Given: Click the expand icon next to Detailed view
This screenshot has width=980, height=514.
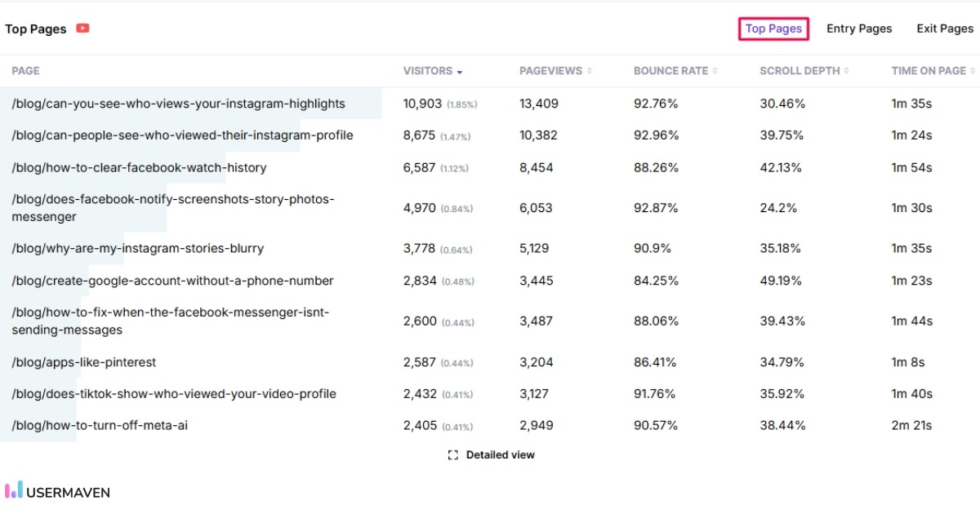Looking at the screenshot, I should 454,454.
